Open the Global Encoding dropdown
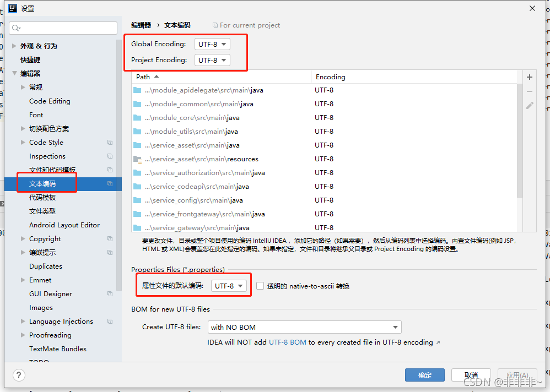Image resolution: width=550 pixels, height=392 pixels. 212,44
